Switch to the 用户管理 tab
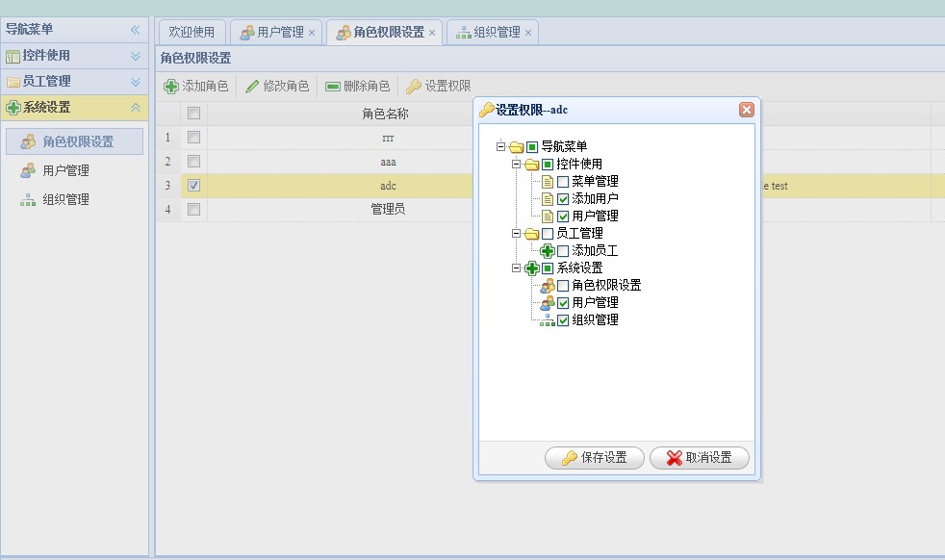This screenshot has height=560, width=945. (276, 33)
